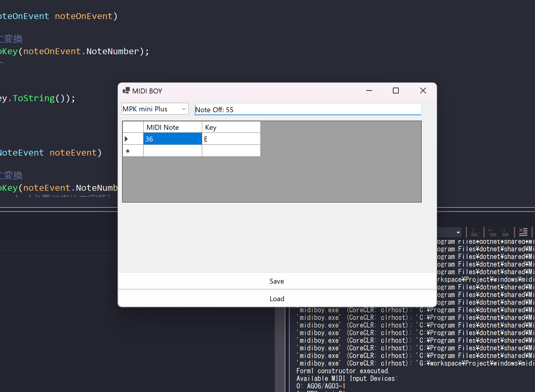Clear all output messages in the Output toolbar
This screenshot has height=392, width=535.
coord(523,232)
